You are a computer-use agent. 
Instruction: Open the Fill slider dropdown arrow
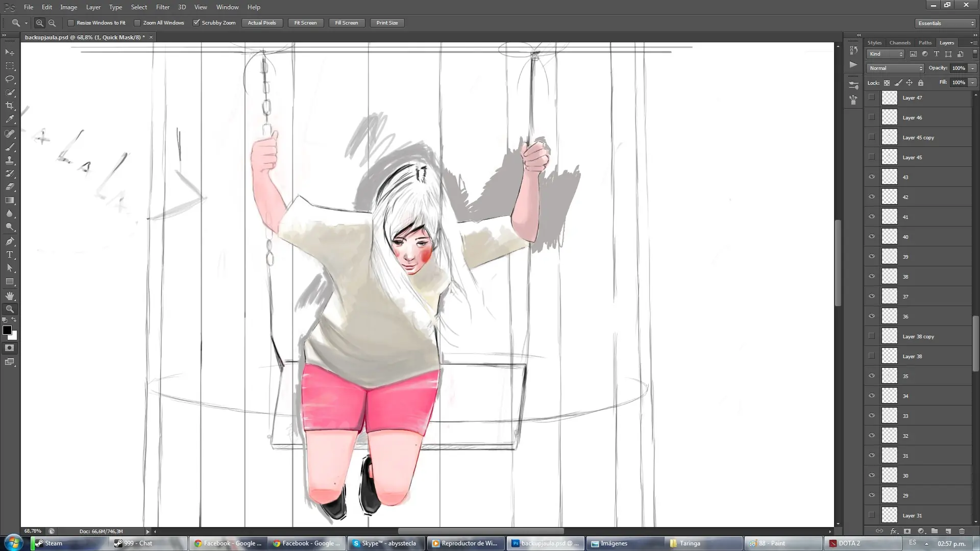[x=973, y=83]
